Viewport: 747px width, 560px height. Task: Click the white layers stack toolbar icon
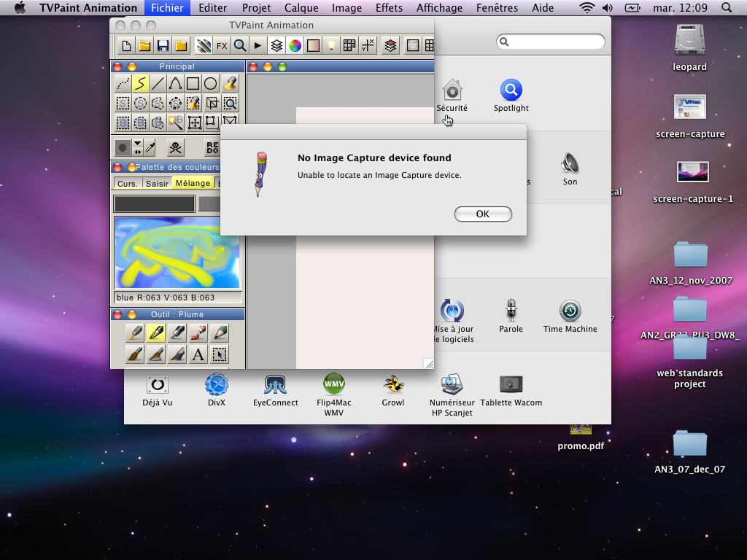276,46
